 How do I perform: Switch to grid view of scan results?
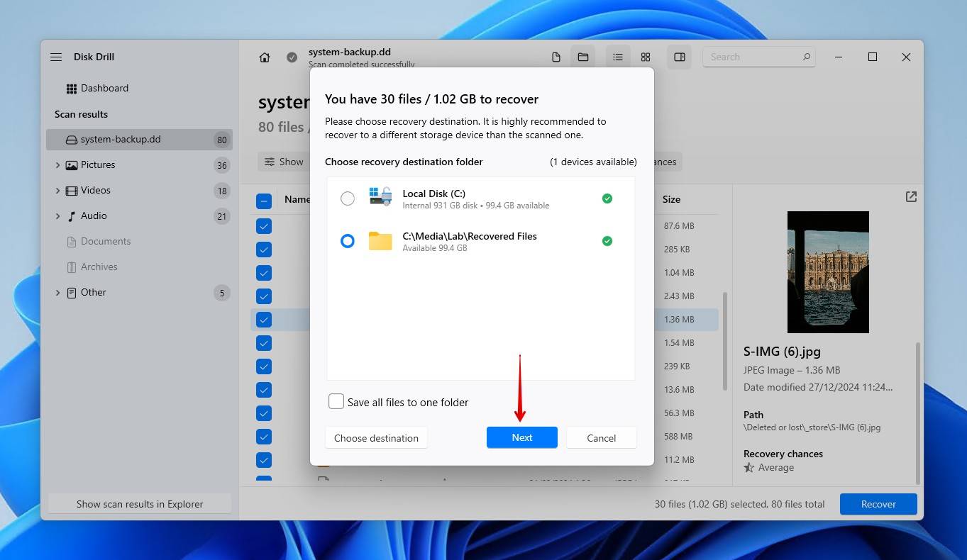pyautogui.click(x=645, y=57)
